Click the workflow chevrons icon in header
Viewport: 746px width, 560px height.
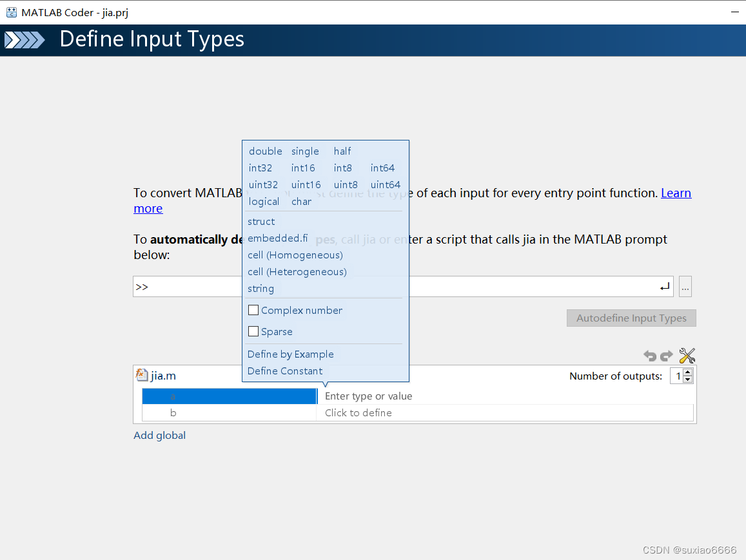(25, 40)
